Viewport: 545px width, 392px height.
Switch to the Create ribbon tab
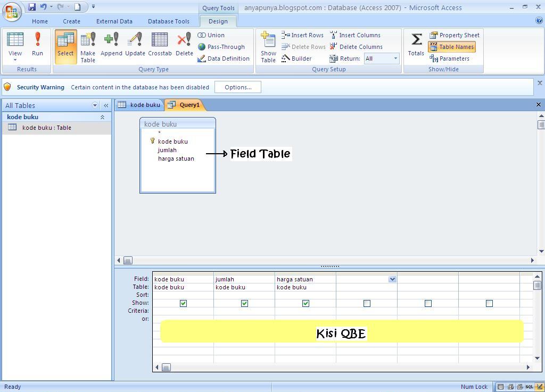72,21
